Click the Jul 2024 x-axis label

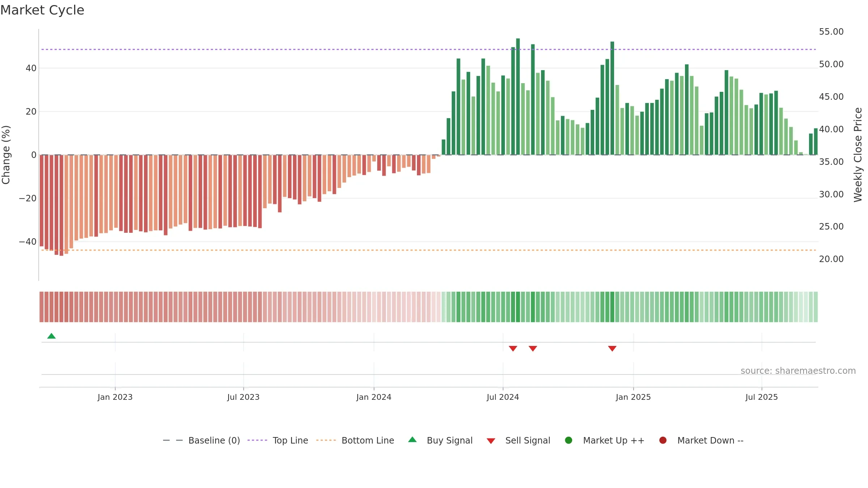pyautogui.click(x=503, y=397)
